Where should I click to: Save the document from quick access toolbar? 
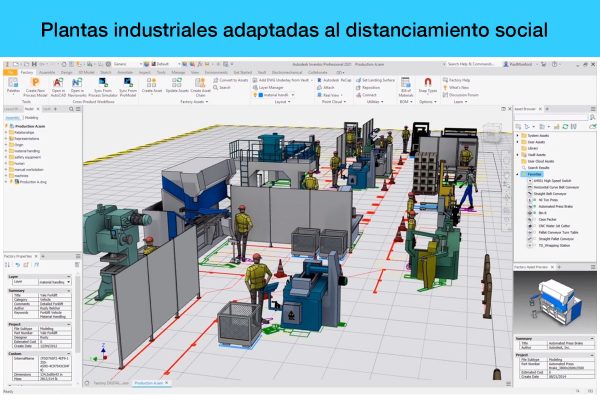coord(34,64)
